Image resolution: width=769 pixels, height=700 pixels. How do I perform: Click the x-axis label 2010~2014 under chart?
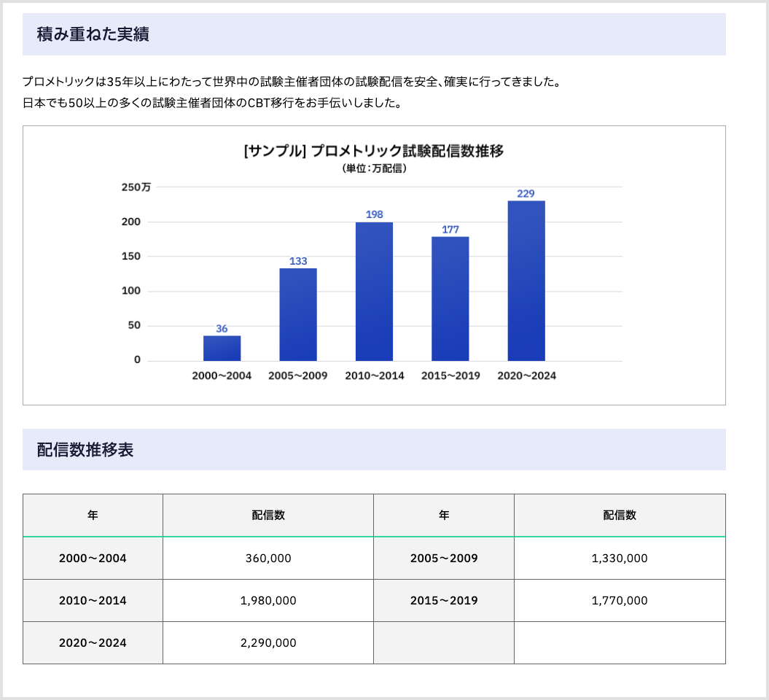(x=375, y=376)
